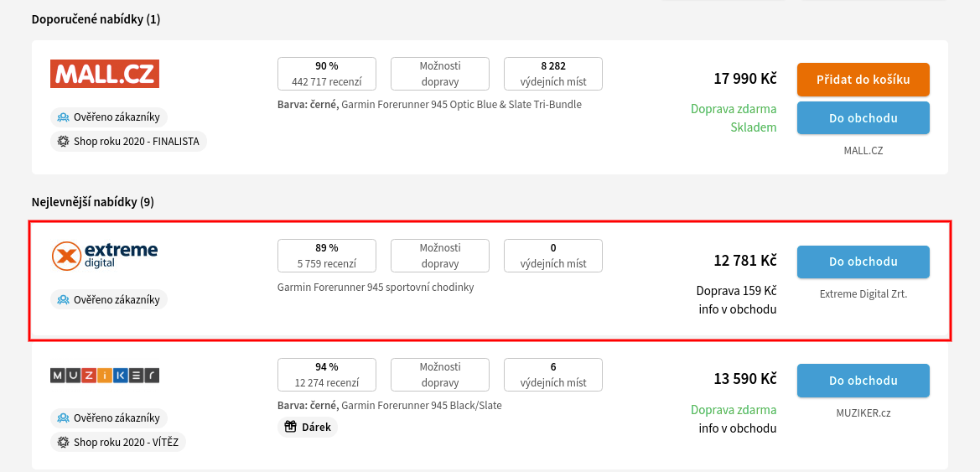Show MALL.CZ 8 282 výdejních míst
Screen dimensions: 980x472
[554, 74]
